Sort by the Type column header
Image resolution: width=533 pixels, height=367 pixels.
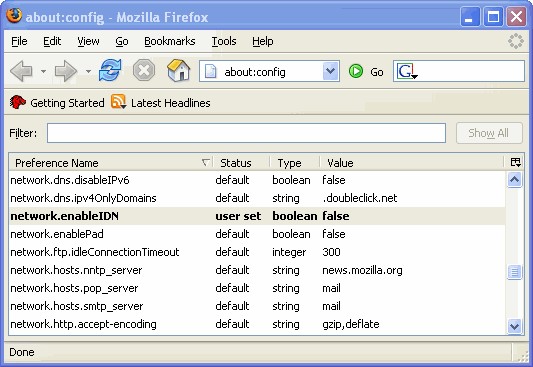tap(294, 163)
